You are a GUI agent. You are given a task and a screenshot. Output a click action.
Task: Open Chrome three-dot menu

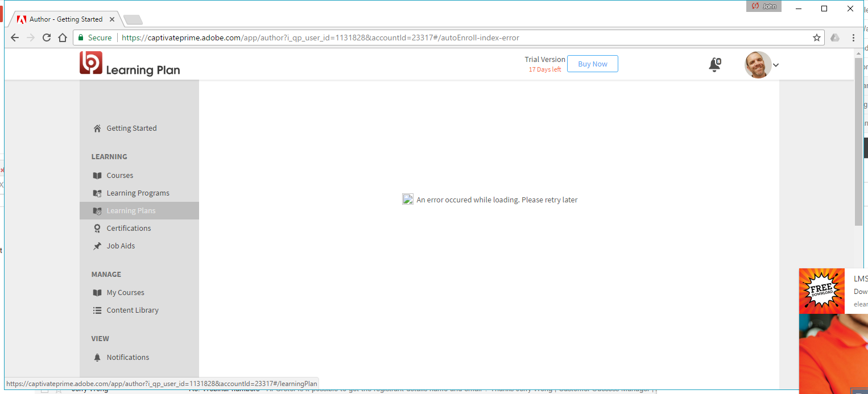(x=853, y=38)
